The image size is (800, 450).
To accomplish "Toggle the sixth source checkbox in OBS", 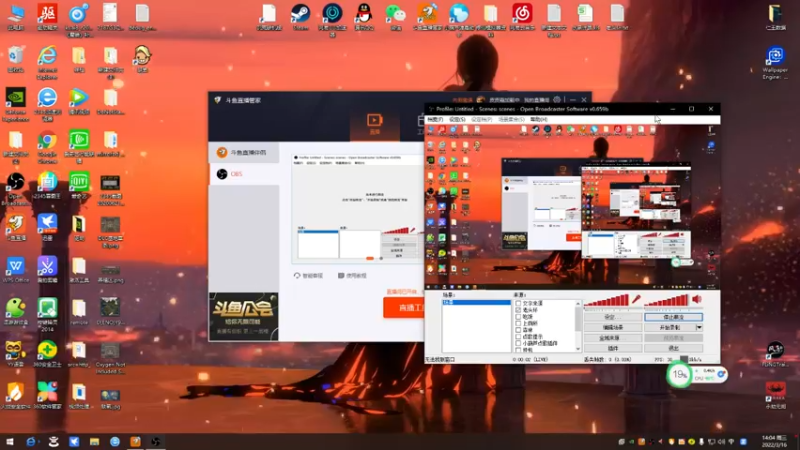I will pyautogui.click(x=518, y=337).
